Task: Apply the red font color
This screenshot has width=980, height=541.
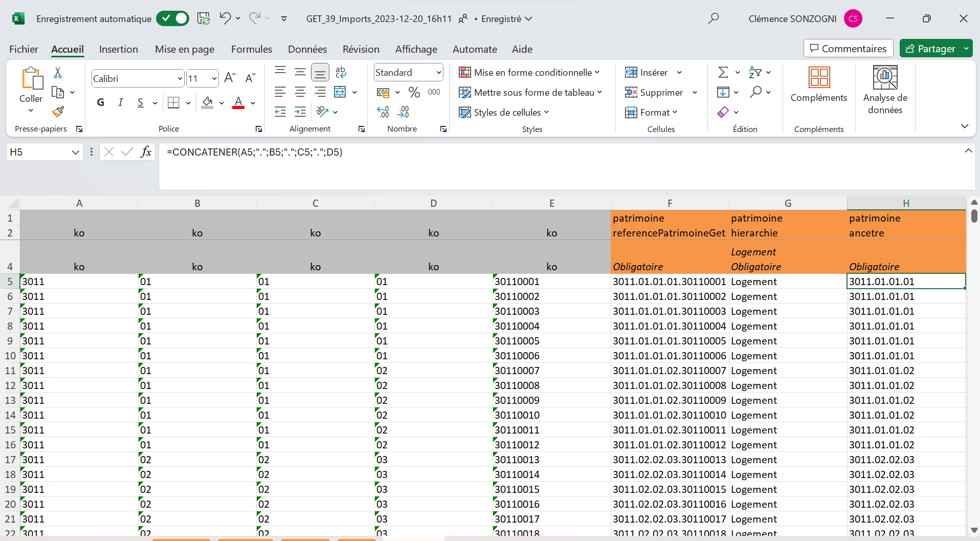Action: click(238, 103)
